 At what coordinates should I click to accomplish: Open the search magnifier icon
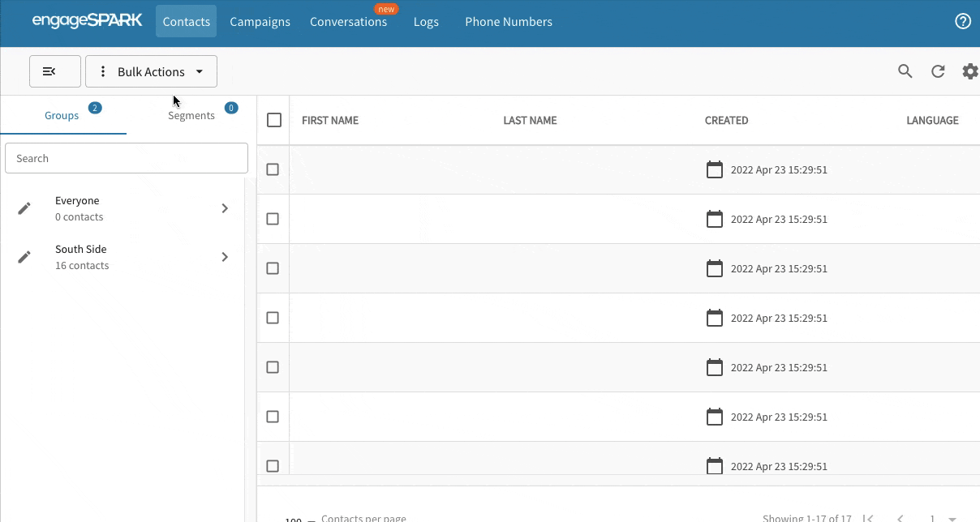905,71
